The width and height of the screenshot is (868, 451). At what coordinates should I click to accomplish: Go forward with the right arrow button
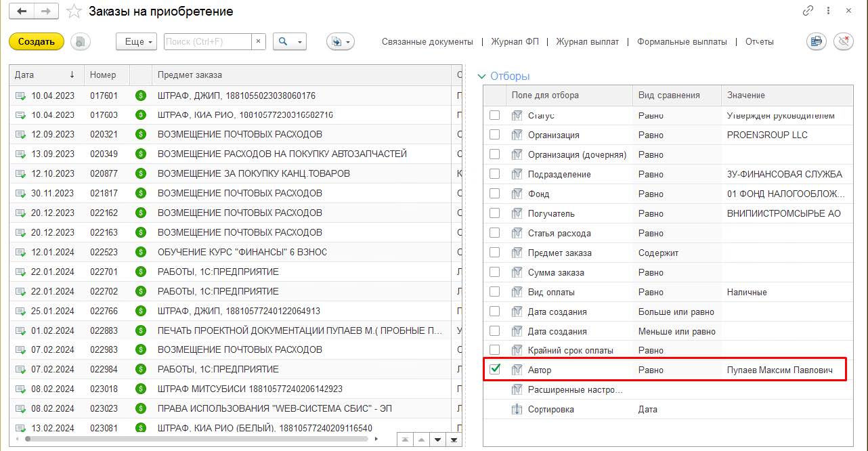pyautogui.click(x=46, y=12)
